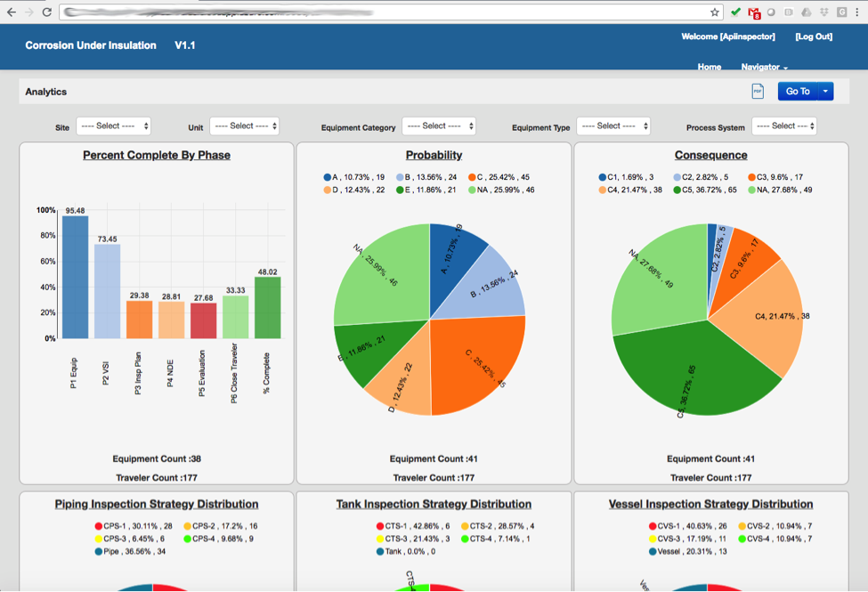This screenshot has height=592, width=868.
Task: Click the Home menu link
Action: [x=710, y=67]
